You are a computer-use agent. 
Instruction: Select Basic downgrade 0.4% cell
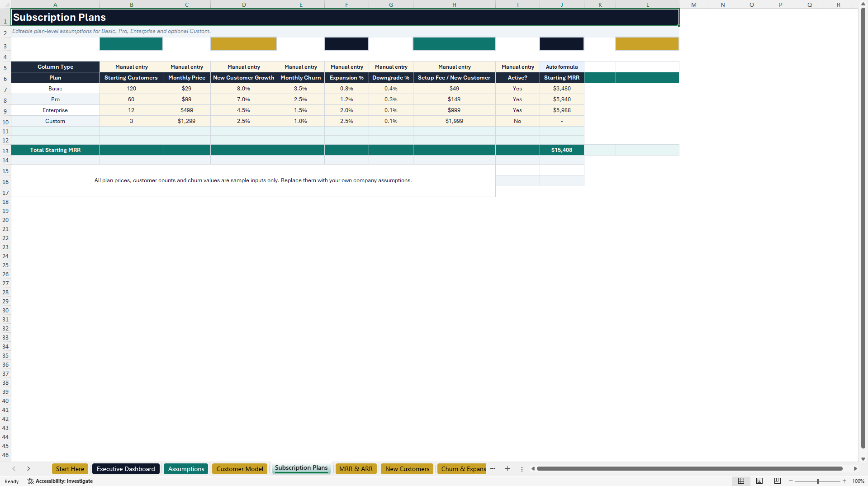click(391, 89)
